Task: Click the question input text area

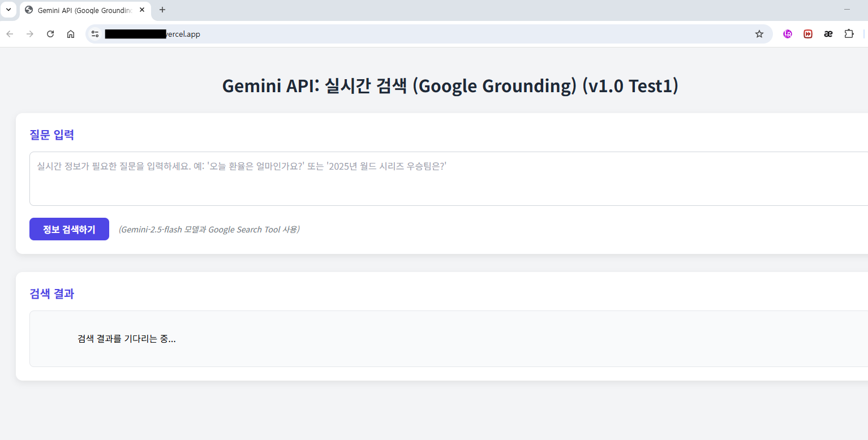Action: 449,179
